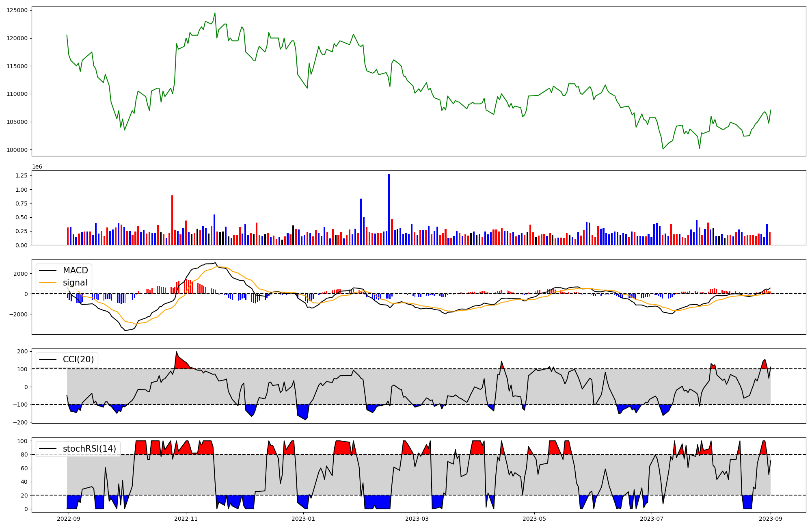
Task: Click the -200 CCI axis tick label
Action: coord(20,422)
